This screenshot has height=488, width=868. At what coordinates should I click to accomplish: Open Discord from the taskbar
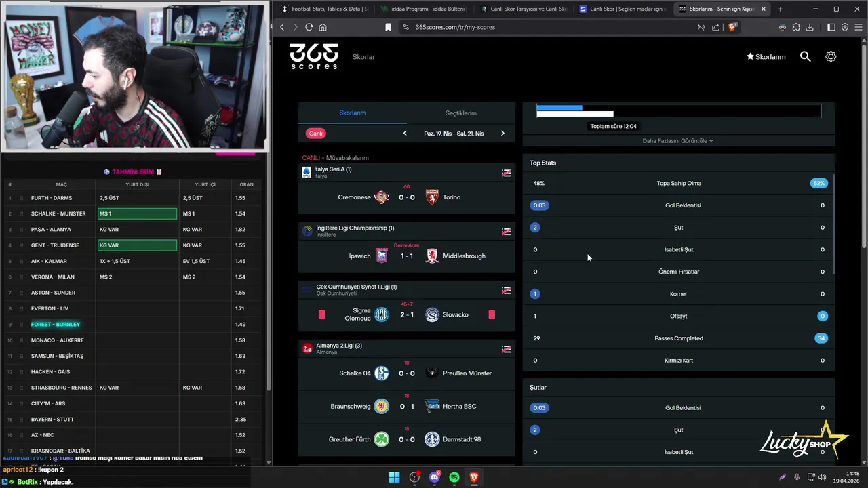(x=435, y=477)
